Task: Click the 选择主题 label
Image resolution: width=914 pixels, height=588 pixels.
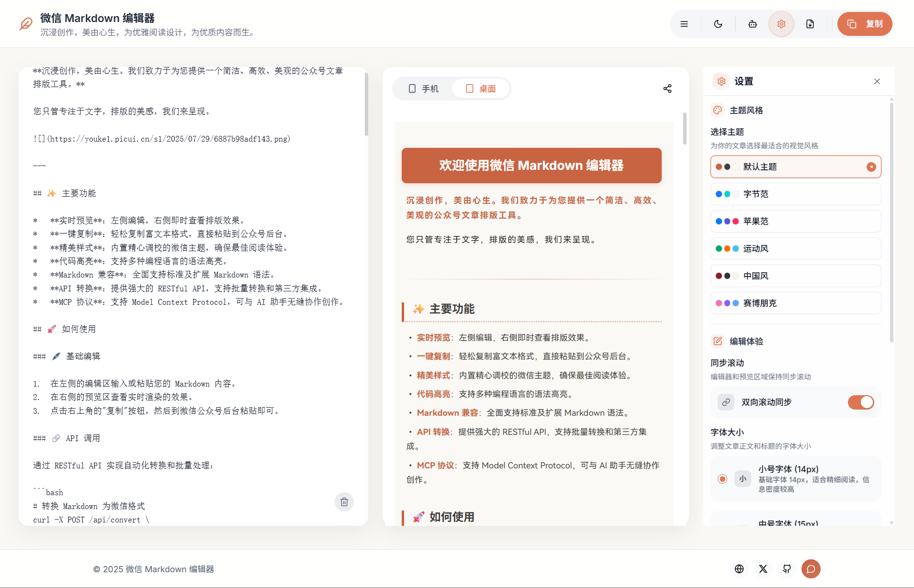Action: [x=727, y=132]
